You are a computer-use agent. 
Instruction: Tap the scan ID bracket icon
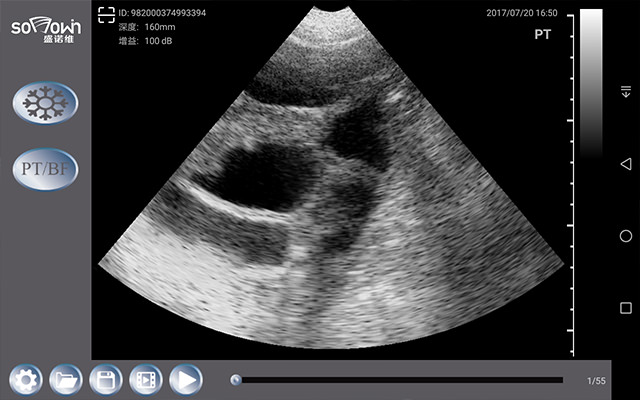pyautogui.click(x=106, y=14)
